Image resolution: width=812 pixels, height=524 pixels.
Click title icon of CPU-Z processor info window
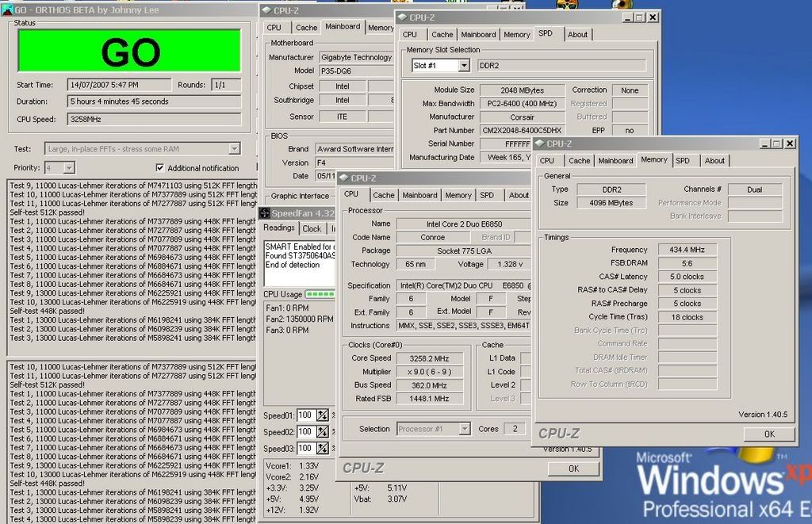(x=343, y=178)
